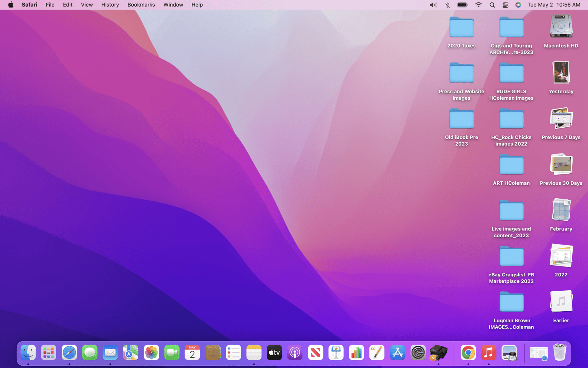Launch Apple TV from the Dock
The width and height of the screenshot is (588, 368).
pyautogui.click(x=274, y=353)
